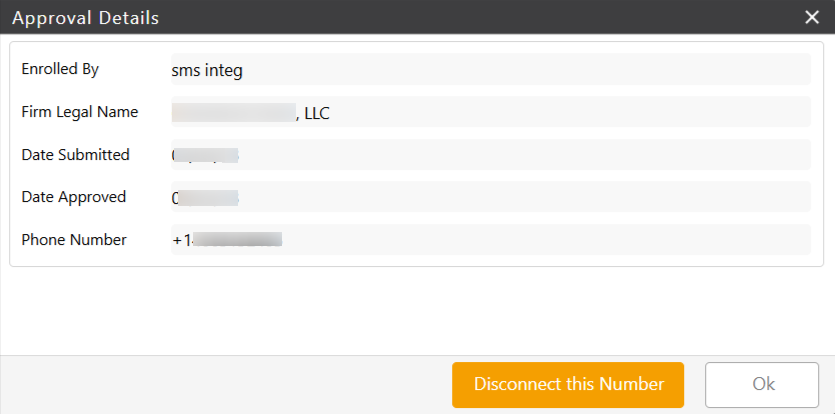835x414 pixels.
Task: Select the Enrolled By value field
Action: pos(490,69)
